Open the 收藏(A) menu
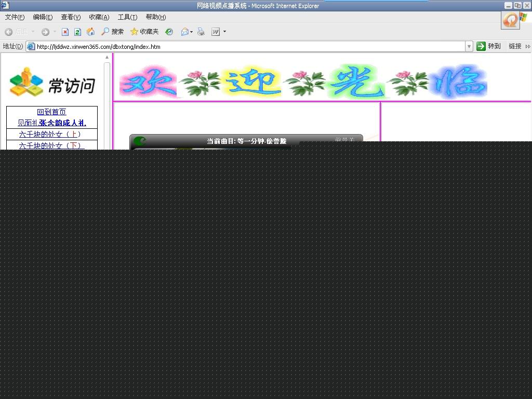 (x=99, y=17)
